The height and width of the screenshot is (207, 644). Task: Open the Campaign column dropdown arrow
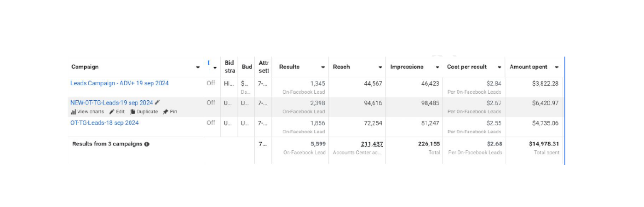coord(198,67)
